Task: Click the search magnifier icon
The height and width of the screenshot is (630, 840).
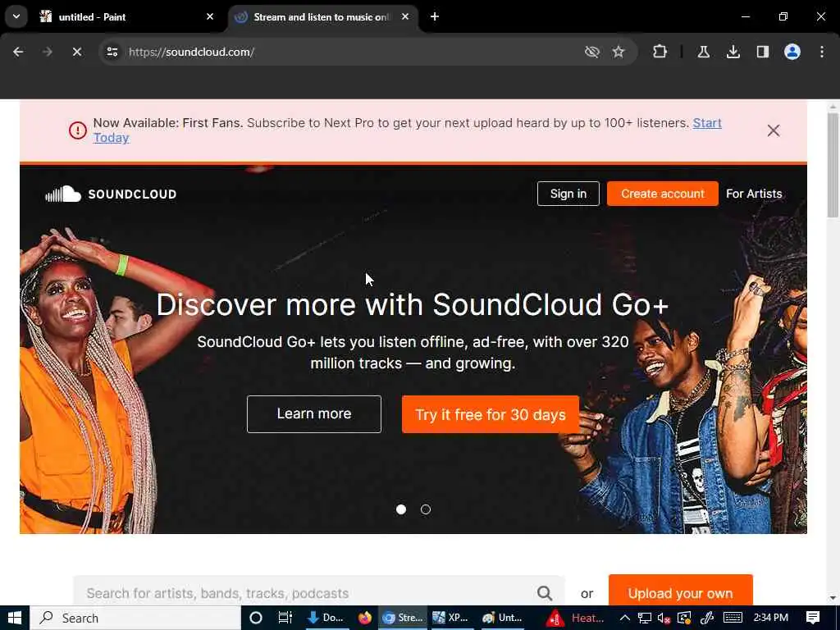Action: (545, 593)
